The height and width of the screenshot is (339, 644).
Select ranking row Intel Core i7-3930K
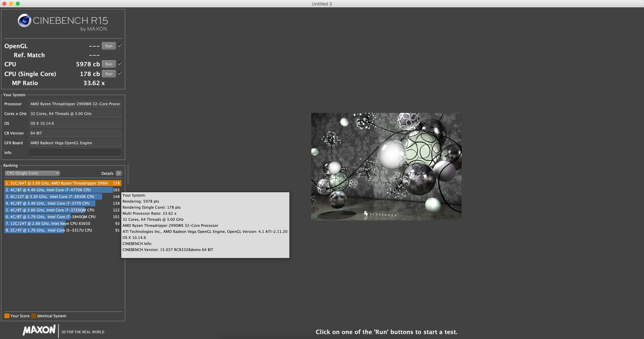click(63, 197)
